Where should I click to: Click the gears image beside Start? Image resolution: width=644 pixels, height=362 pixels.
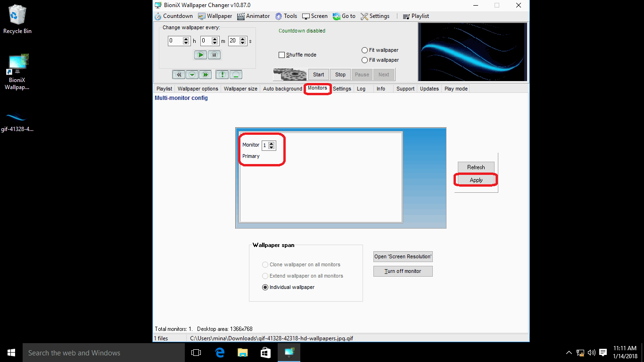click(x=290, y=74)
